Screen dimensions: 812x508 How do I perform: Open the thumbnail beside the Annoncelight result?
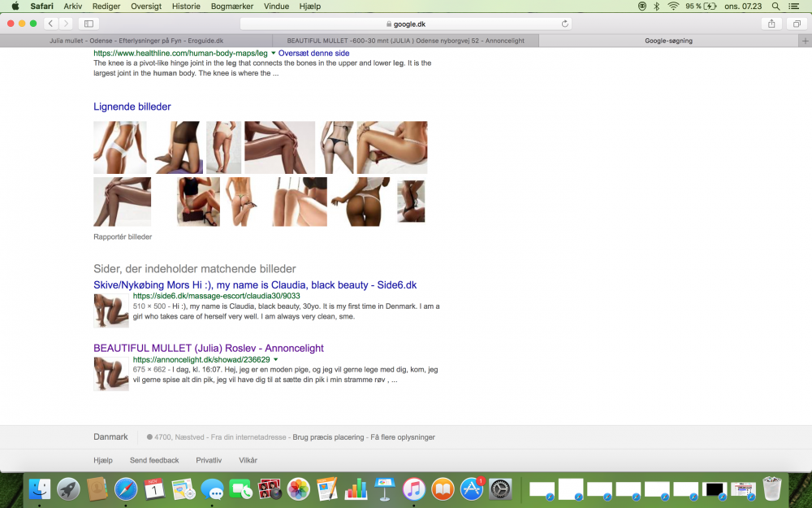pos(110,374)
